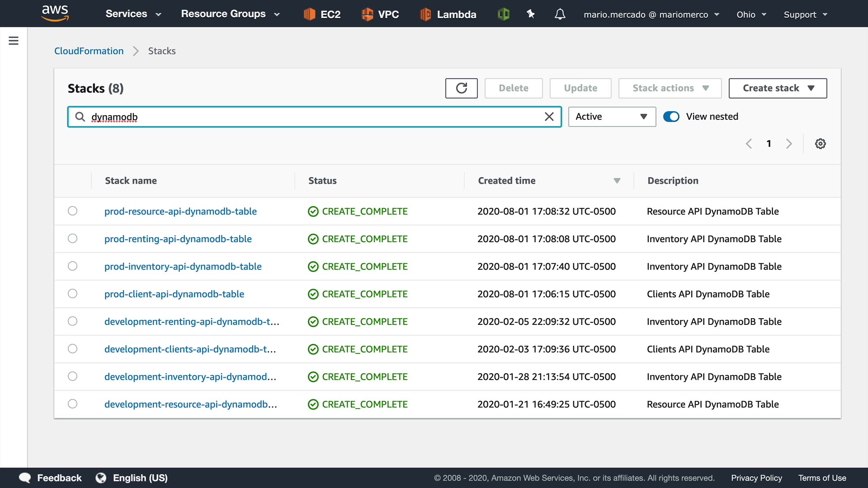
Task: Refresh the stacks list
Action: [461, 88]
